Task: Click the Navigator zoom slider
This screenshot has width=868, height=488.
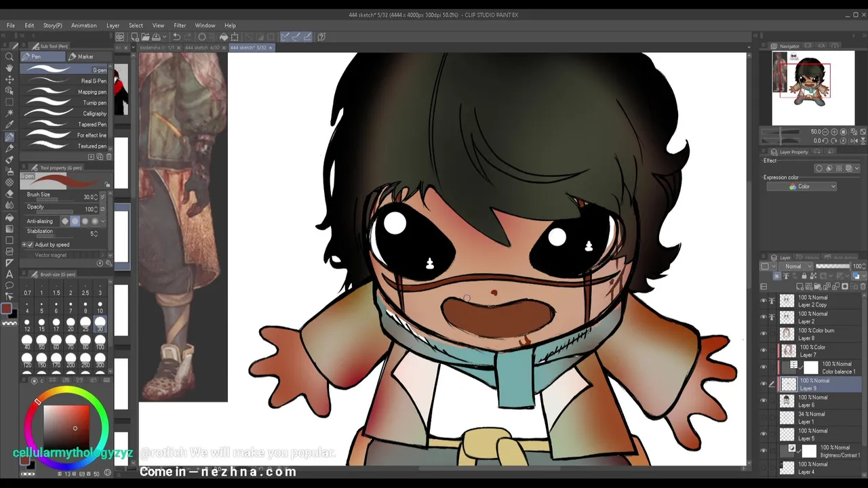Action: (778, 131)
